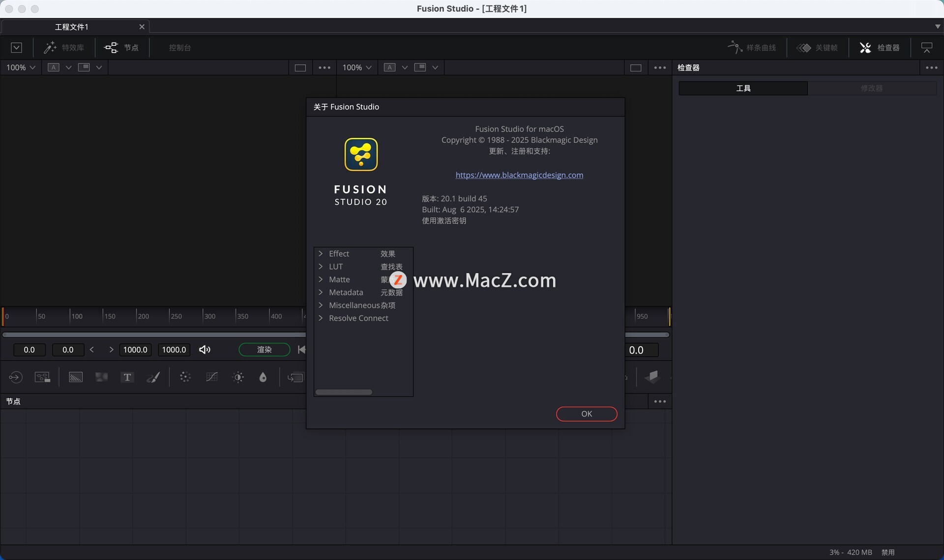Expand the LUT tree item
944x560 pixels.
click(321, 266)
